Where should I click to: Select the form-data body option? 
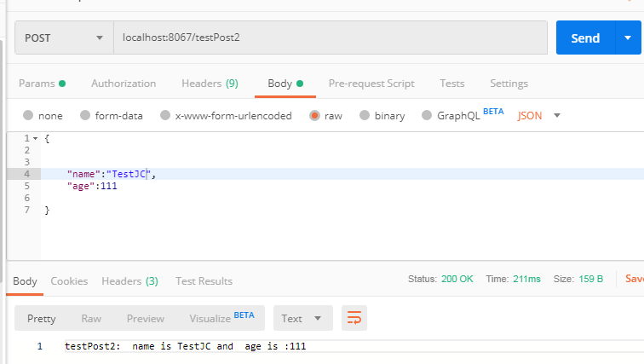coord(112,115)
